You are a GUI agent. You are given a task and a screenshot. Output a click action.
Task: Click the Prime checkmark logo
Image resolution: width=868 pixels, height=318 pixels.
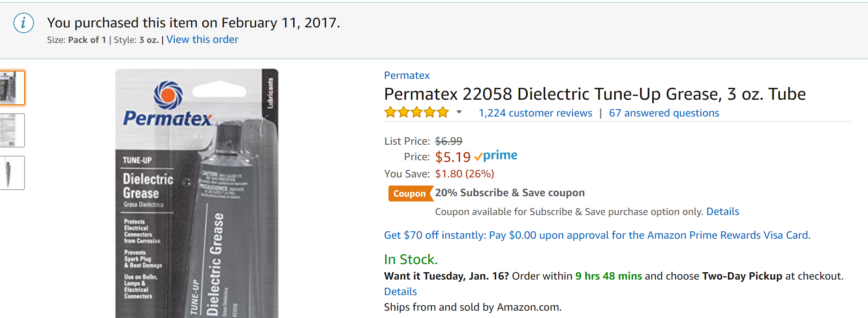click(x=496, y=156)
